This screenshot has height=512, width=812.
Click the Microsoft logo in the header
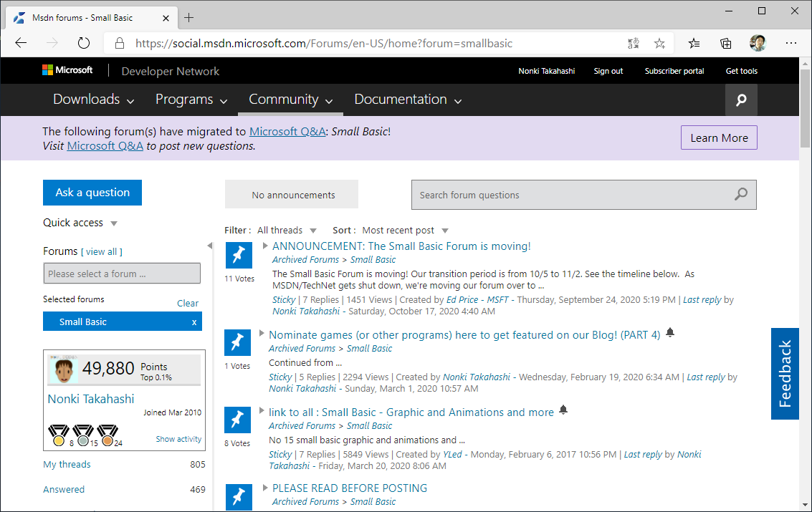[68, 69]
